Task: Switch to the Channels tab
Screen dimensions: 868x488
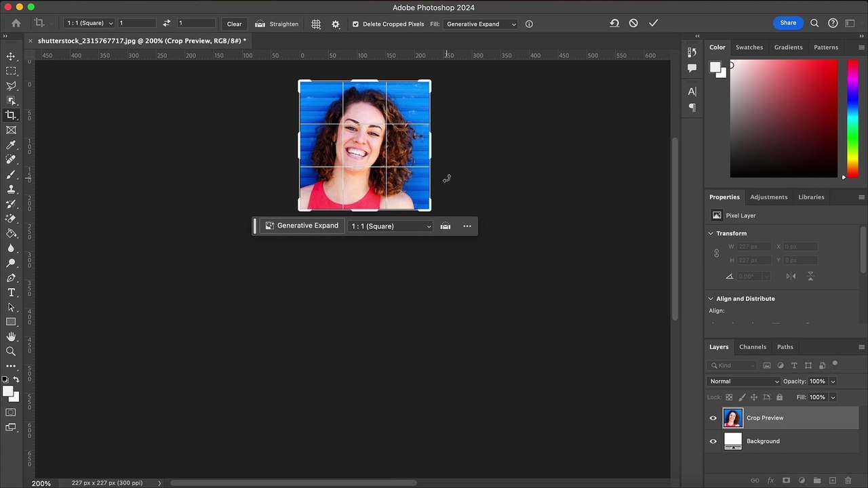Action: click(753, 347)
